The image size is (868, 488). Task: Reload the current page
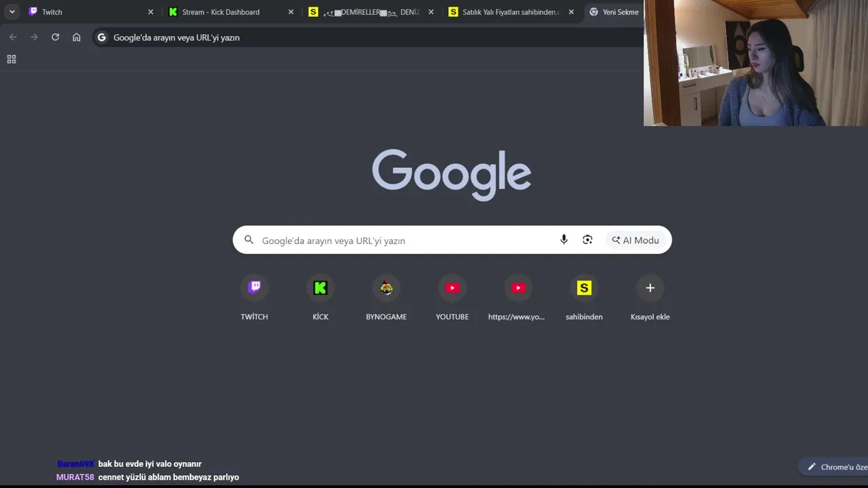click(x=55, y=37)
